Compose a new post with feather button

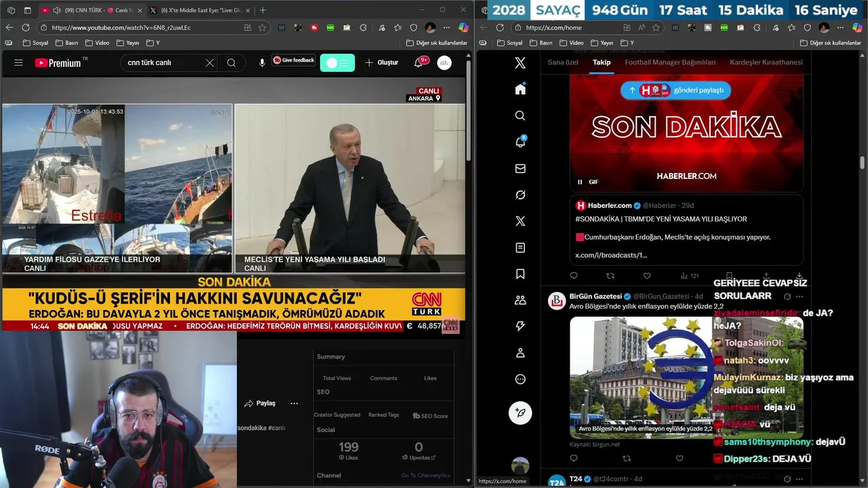pos(521,412)
